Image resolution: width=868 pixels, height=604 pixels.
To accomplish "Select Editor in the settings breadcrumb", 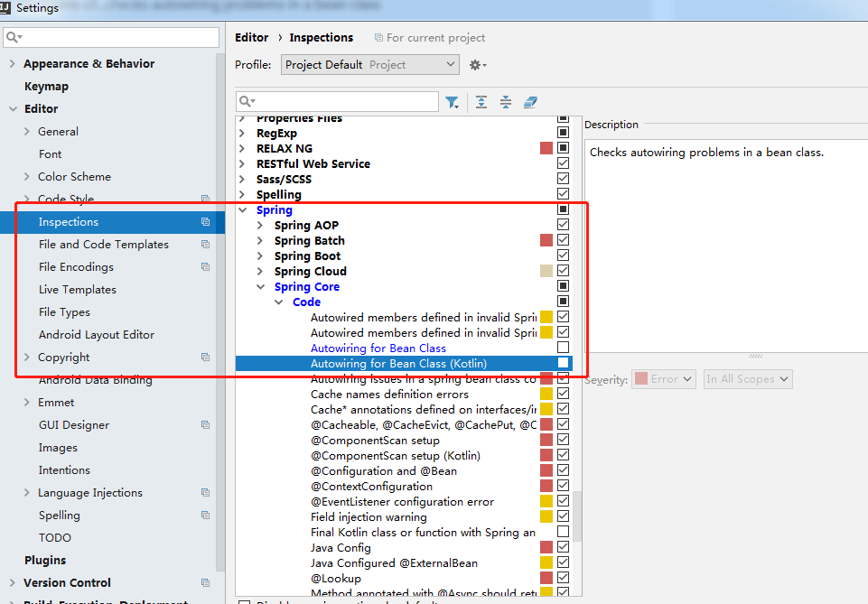I will [x=251, y=37].
